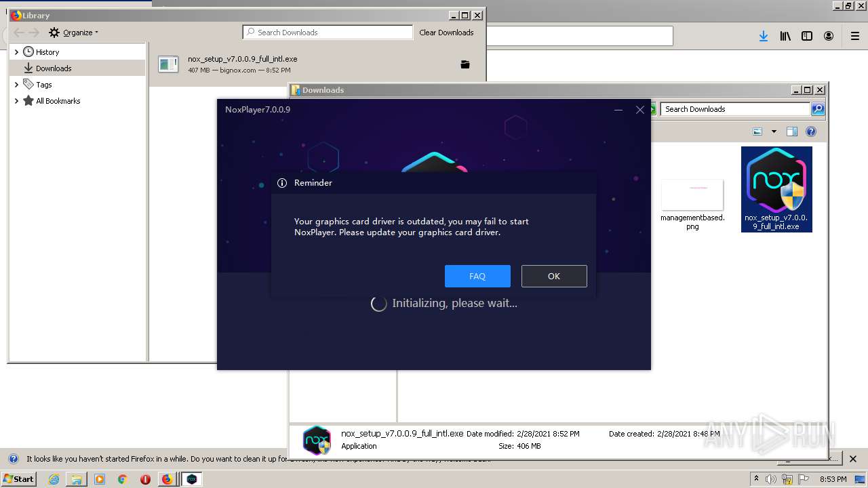Expand the History tree node

(16, 52)
